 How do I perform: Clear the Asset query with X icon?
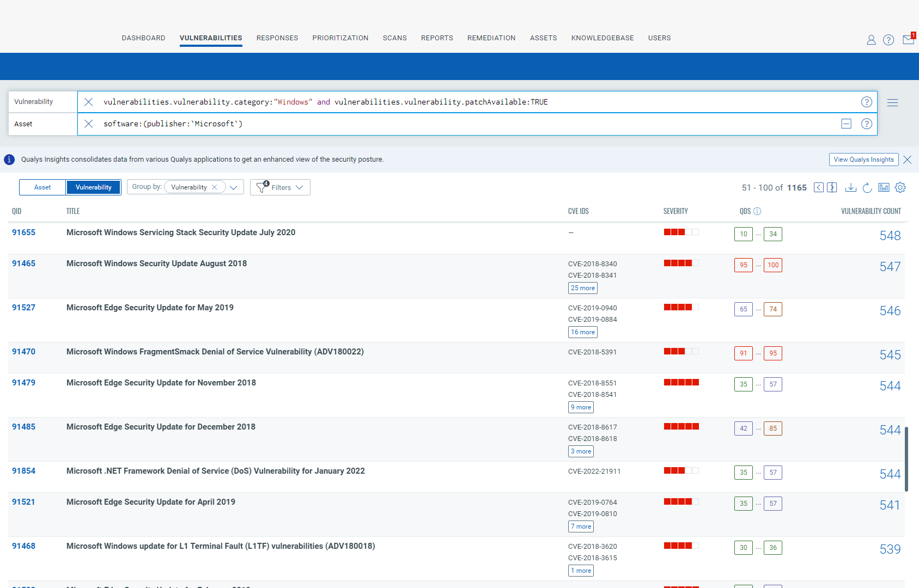point(89,124)
